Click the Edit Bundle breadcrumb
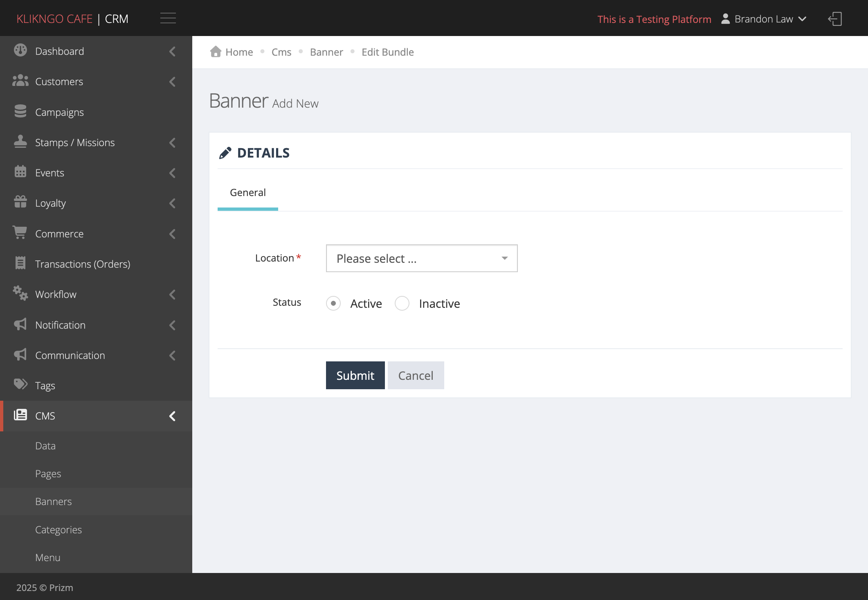This screenshot has height=600, width=868. pos(388,52)
